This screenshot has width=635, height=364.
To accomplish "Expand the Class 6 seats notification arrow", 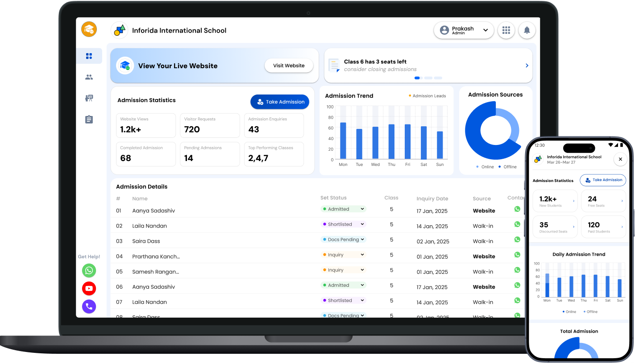I will point(526,65).
